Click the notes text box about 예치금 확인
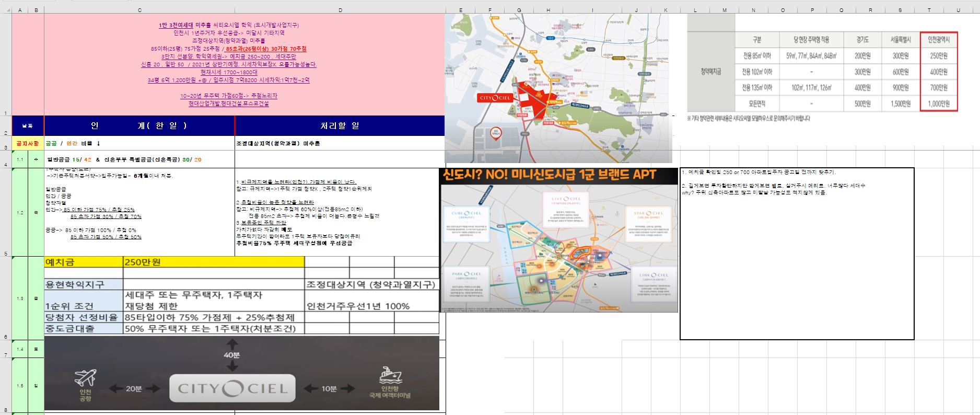The width and height of the screenshot is (980, 415). tap(797, 253)
